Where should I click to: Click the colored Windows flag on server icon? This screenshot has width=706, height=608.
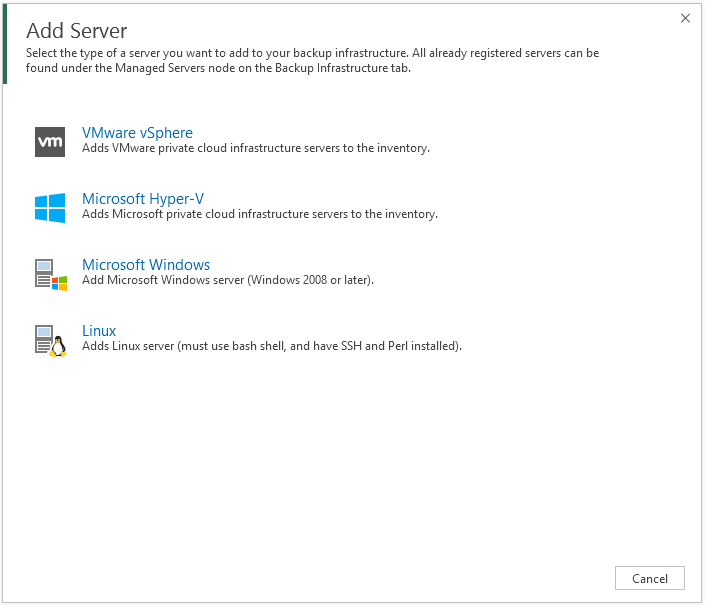(59, 282)
